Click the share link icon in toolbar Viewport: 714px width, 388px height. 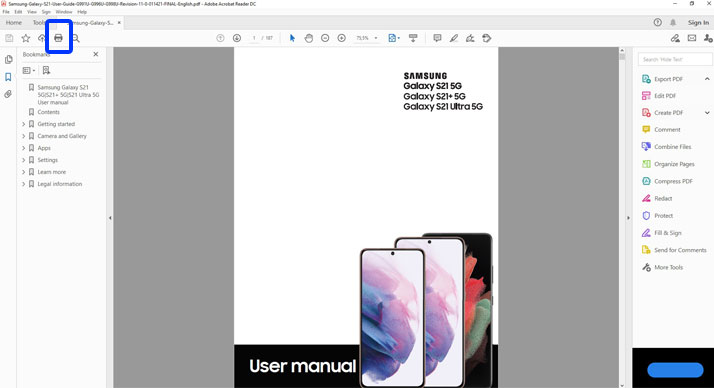[x=675, y=38]
